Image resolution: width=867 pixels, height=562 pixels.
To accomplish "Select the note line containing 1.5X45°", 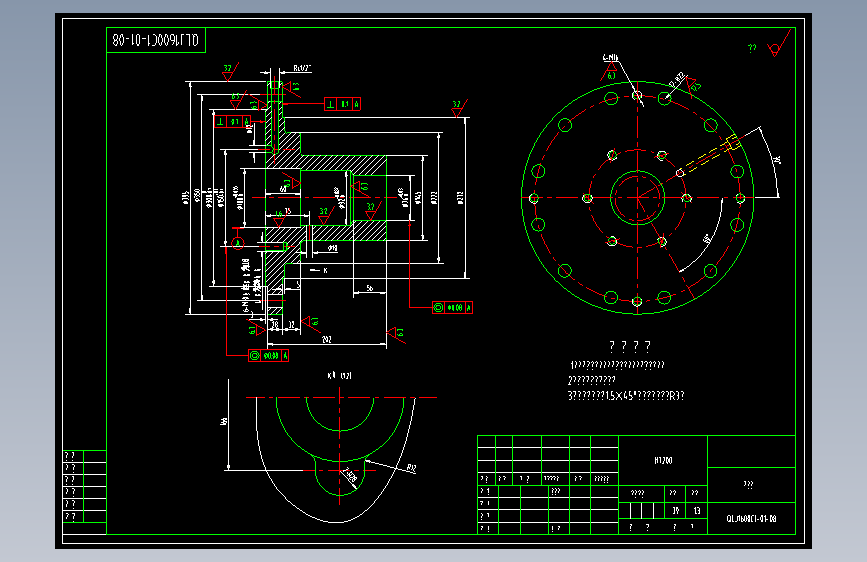I will [626, 396].
